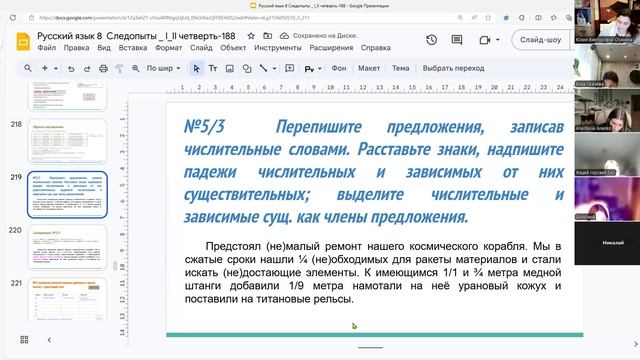The height and width of the screenshot is (360, 640).
Task: Open the Расширения menu
Action: [331, 48]
